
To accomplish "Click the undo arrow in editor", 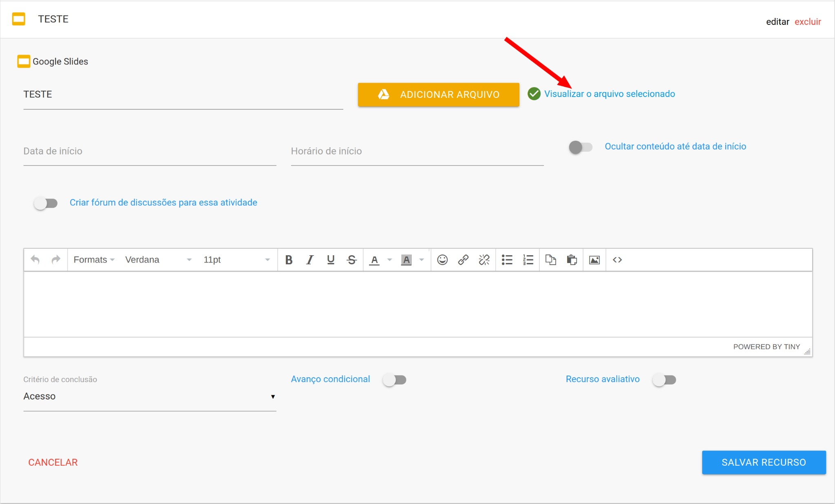I will pos(35,260).
